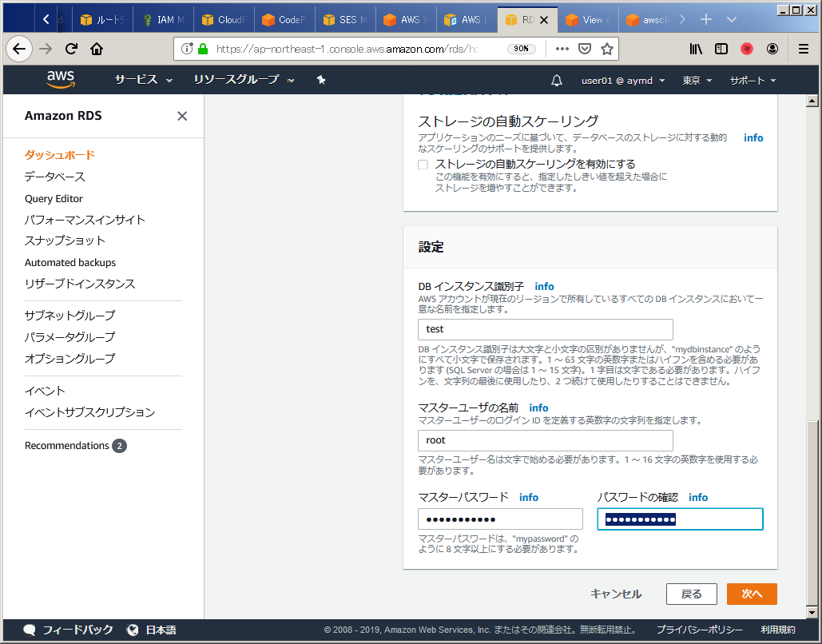
Task: Open the Firefox account icon
Action: click(772, 49)
